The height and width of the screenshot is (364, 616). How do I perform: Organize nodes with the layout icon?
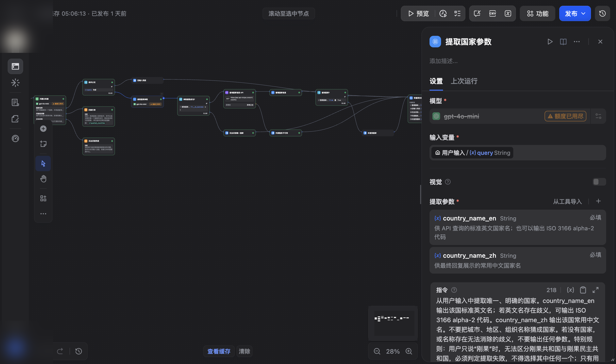[43, 198]
